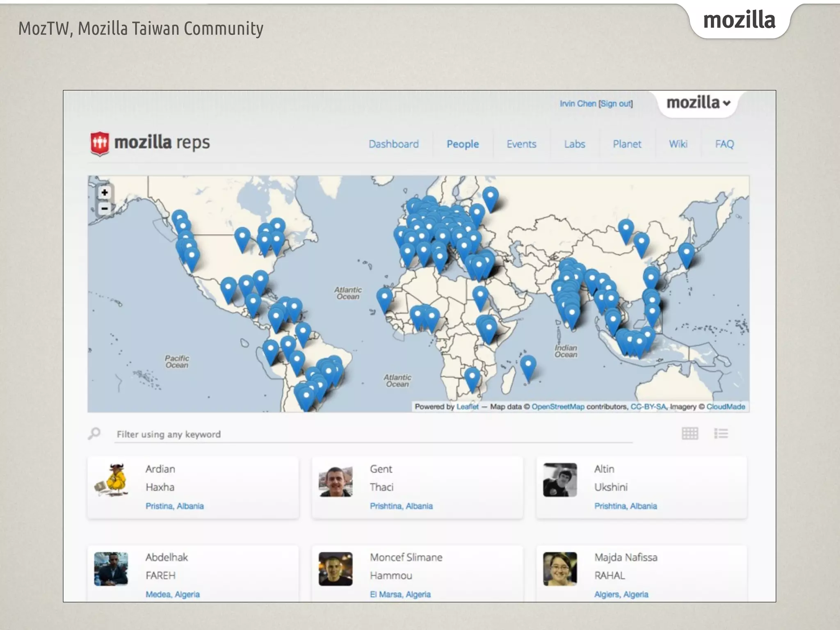The height and width of the screenshot is (630, 840).
Task: Switch to grid view icon
Action: coord(689,434)
